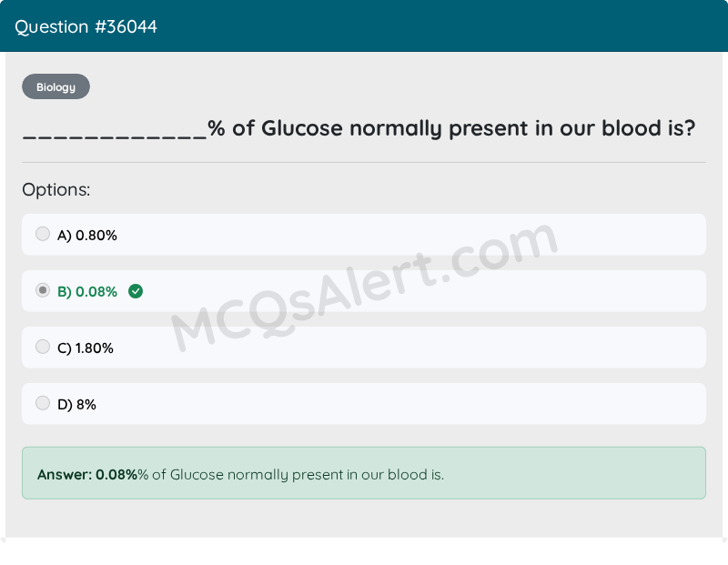Choose the A) 0.80% option label
The image size is (728, 565).
coord(86,236)
